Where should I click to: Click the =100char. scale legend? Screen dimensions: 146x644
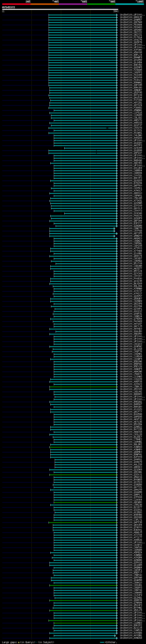click(108, 642)
